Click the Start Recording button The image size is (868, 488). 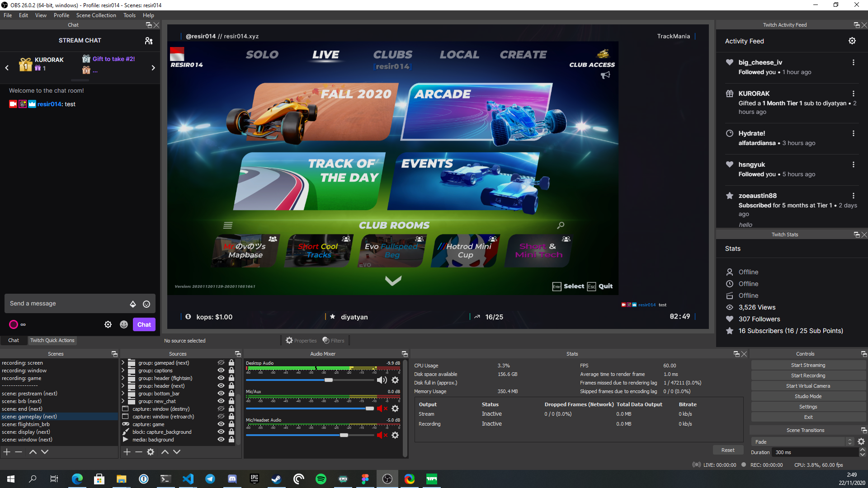point(808,375)
